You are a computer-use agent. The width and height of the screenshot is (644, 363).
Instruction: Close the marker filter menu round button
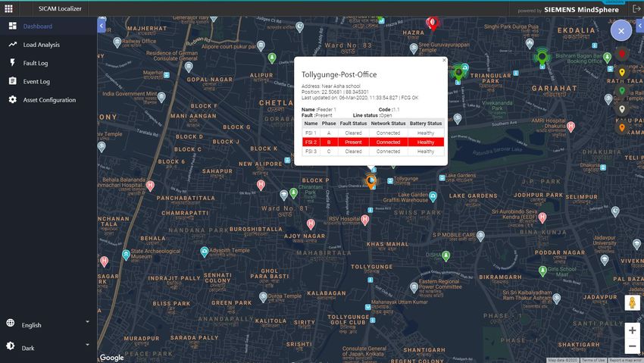(621, 30)
